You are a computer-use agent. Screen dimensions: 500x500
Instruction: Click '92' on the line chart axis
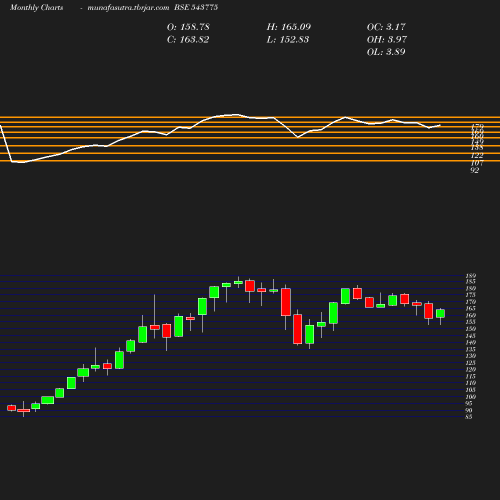click(475, 170)
